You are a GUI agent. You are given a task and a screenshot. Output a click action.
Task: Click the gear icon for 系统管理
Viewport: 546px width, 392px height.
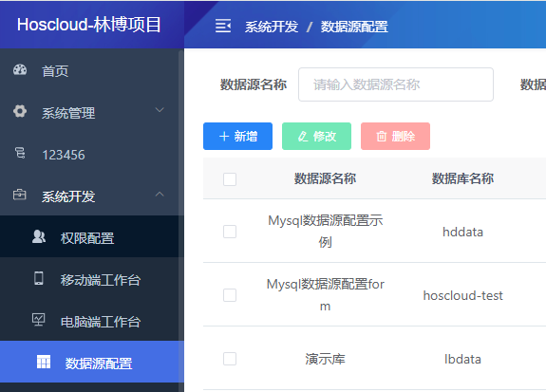20,111
